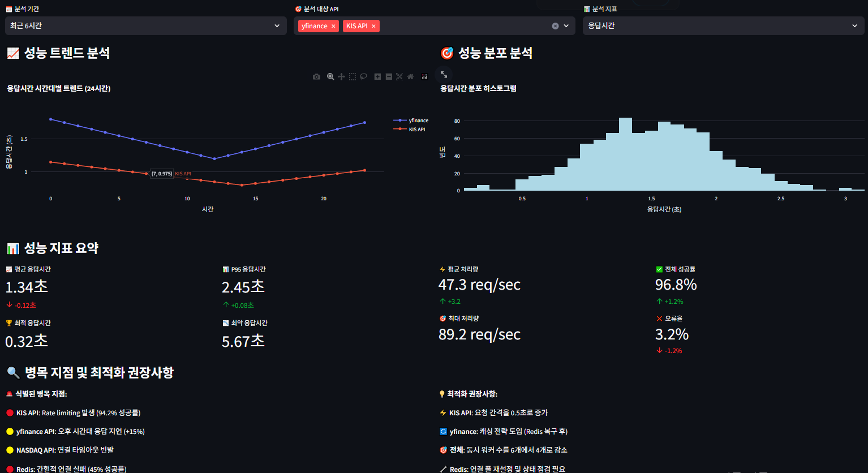Download the trend chart as PNG (camera icon)
This screenshot has width=868, height=473.
316,77
